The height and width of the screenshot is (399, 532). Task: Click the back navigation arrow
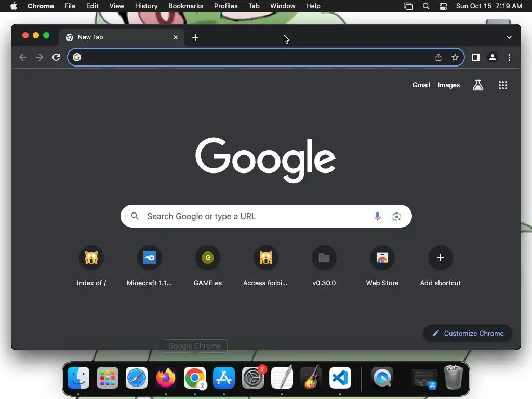[x=23, y=57]
